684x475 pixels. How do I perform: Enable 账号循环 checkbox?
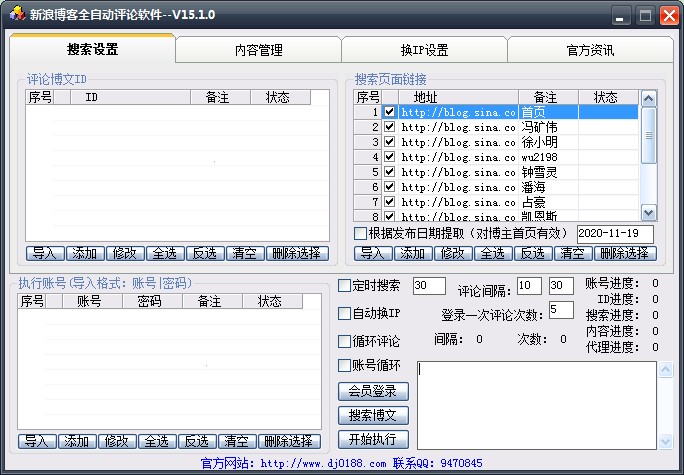tap(344, 365)
